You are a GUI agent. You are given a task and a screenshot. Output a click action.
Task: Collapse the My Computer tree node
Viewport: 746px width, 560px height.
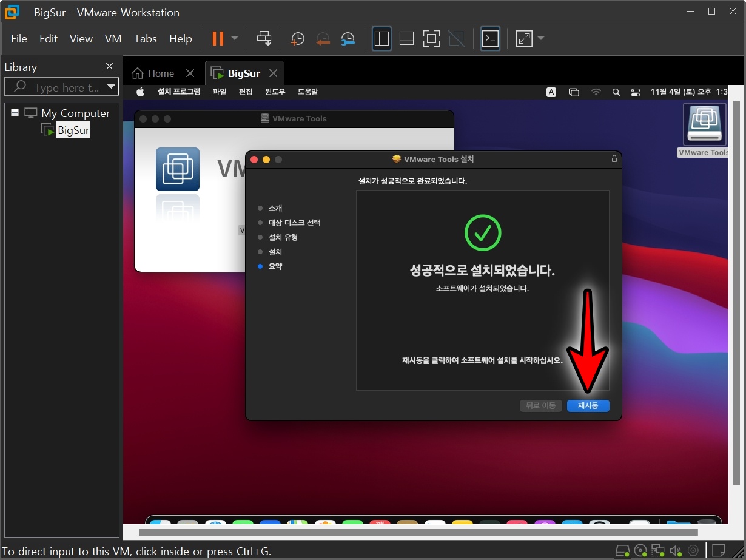(x=15, y=113)
